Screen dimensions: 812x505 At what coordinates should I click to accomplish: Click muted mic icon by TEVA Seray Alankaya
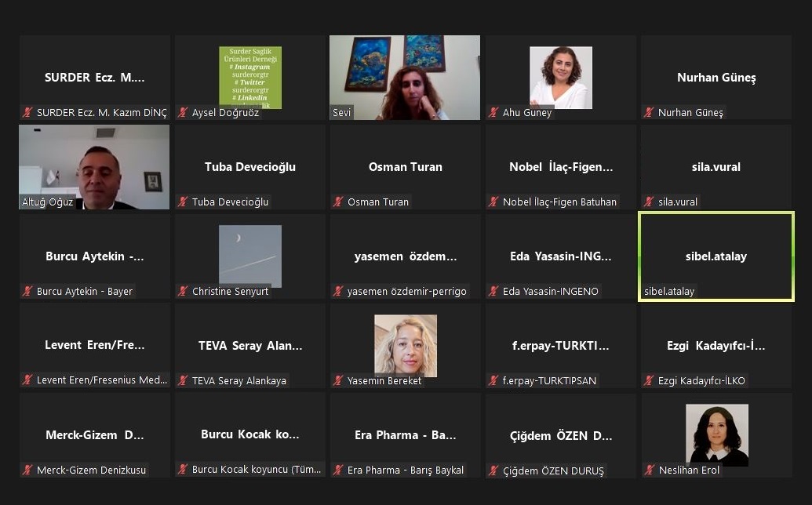tap(183, 381)
